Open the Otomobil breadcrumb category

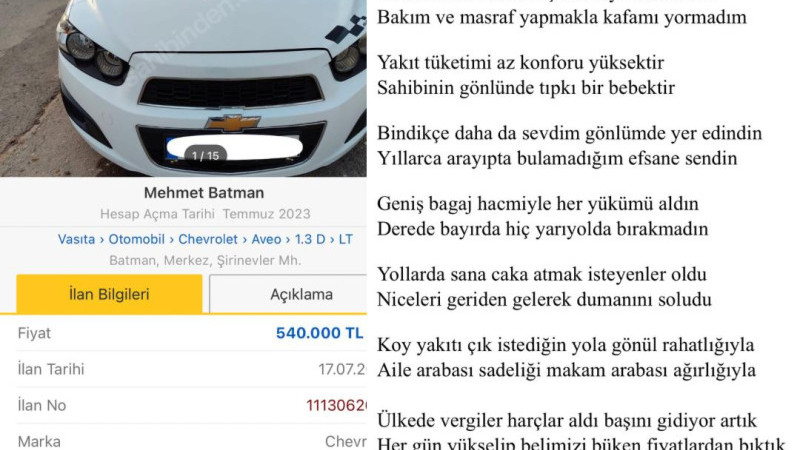pos(136,239)
